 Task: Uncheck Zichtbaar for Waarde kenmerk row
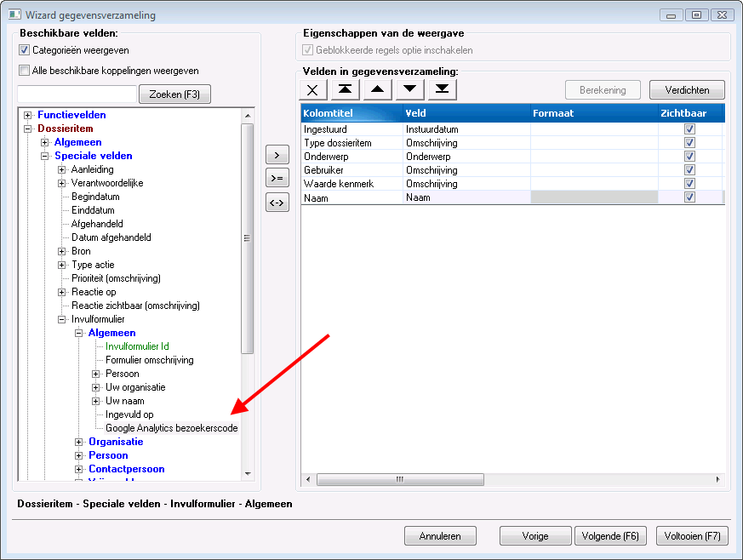coord(689,183)
